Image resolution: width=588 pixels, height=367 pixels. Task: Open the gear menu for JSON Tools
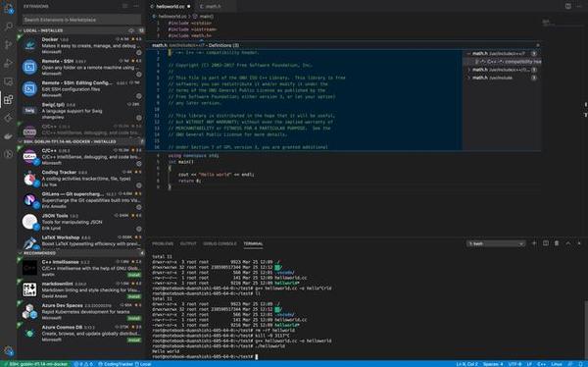(139, 229)
